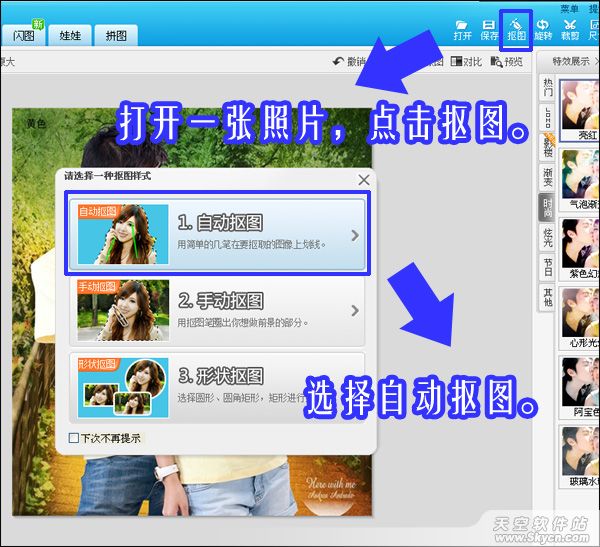The image size is (600, 547).
Task: Click the 裁剪 crop scissors icon
Action: click(x=570, y=30)
